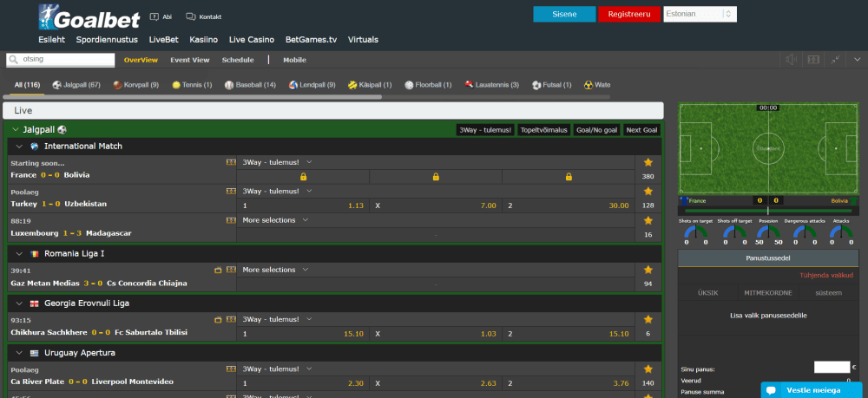Viewport: 868px width, 398px height.
Task: Collapse International Match league
Action: (19, 147)
